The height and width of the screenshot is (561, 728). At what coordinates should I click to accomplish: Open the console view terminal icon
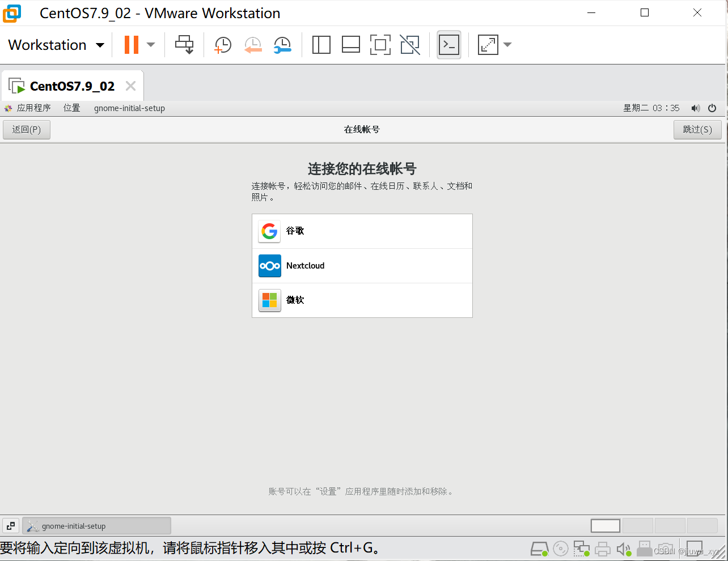coord(449,45)
